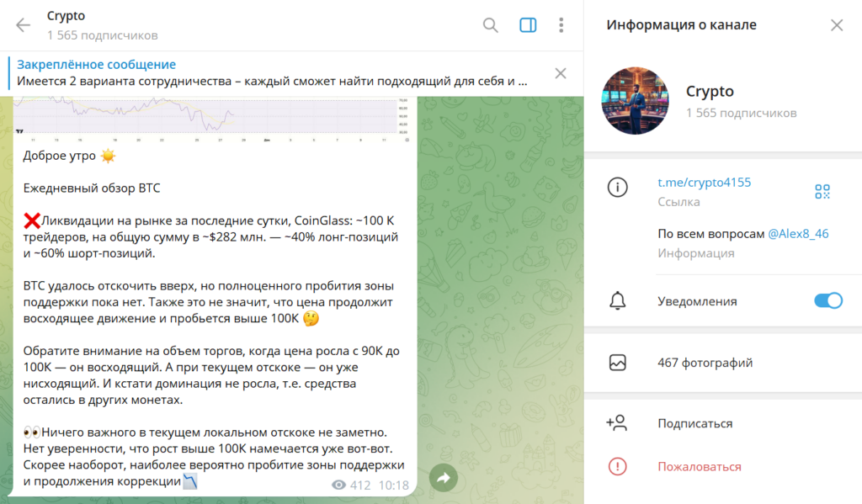
Task: Turn off the Уведомления notifications switch
Action: pos(828,300)
